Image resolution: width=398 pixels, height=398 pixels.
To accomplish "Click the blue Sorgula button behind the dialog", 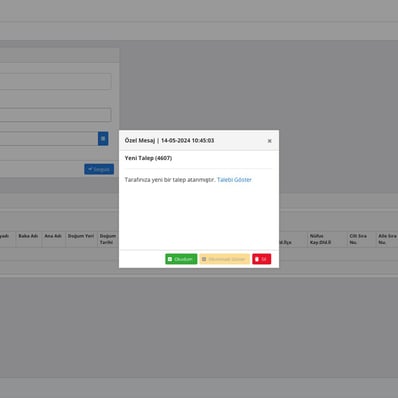I will click(x=99, y=169).
